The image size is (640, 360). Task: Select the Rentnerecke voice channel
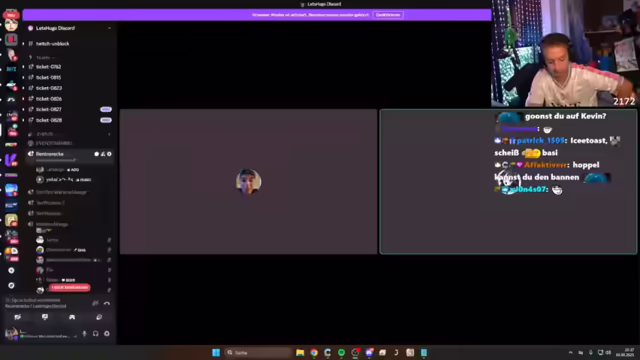point(50,154)
